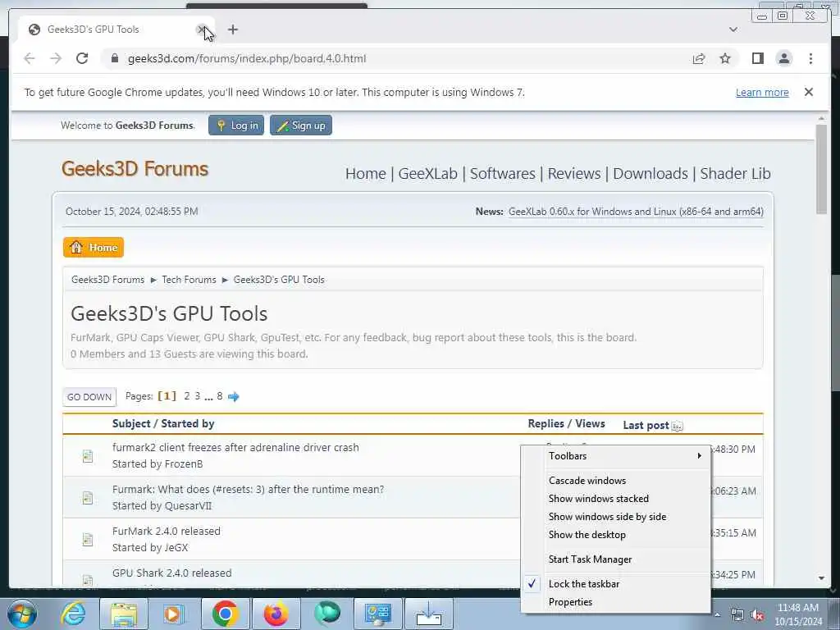
Task: Click the orange Home button
Action: pos(94,248)
